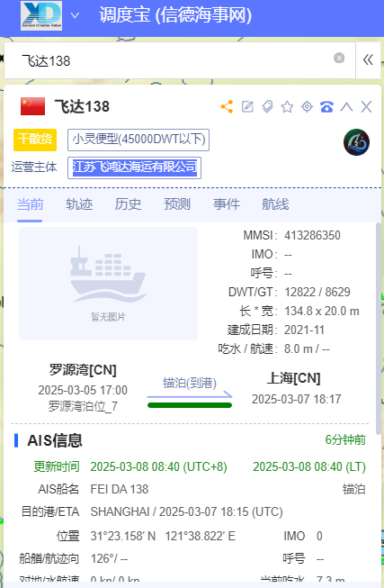Click the build date 2021-11

304,330
